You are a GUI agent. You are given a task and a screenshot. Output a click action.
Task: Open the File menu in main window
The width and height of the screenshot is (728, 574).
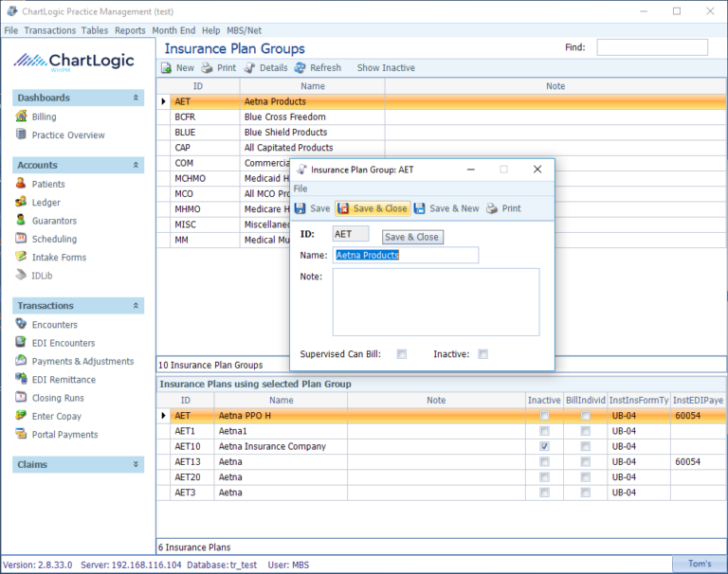(x=11, y=30)
